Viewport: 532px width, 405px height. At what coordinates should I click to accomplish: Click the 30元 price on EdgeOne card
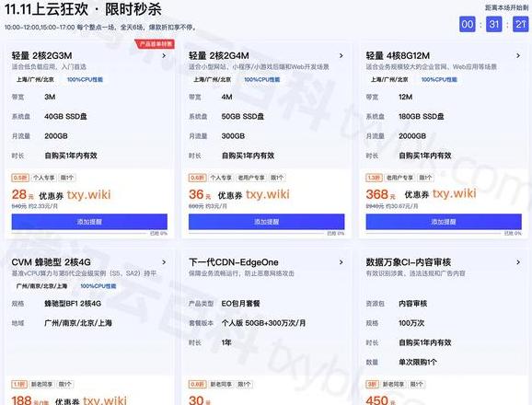[x=200, y=400]
